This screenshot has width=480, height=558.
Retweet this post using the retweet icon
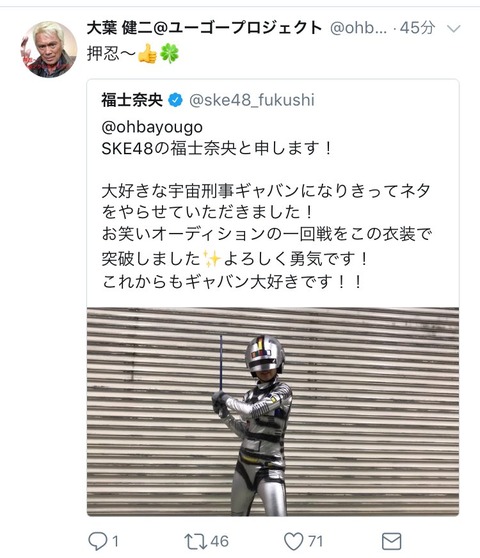tap(195, 541)
